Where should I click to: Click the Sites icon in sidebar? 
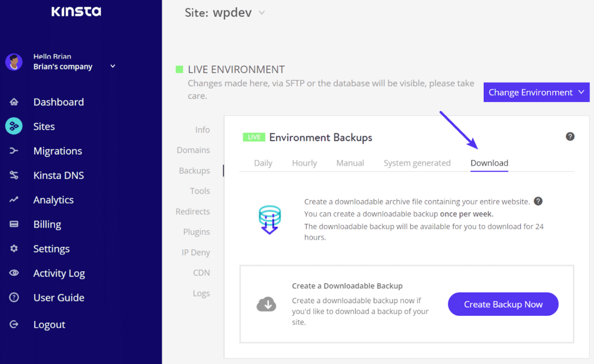point(14,126)
